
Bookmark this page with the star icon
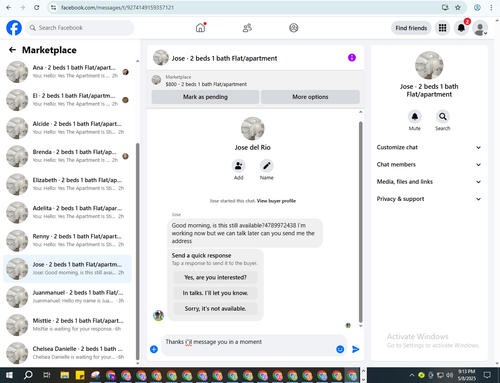[x=458, y=7]
